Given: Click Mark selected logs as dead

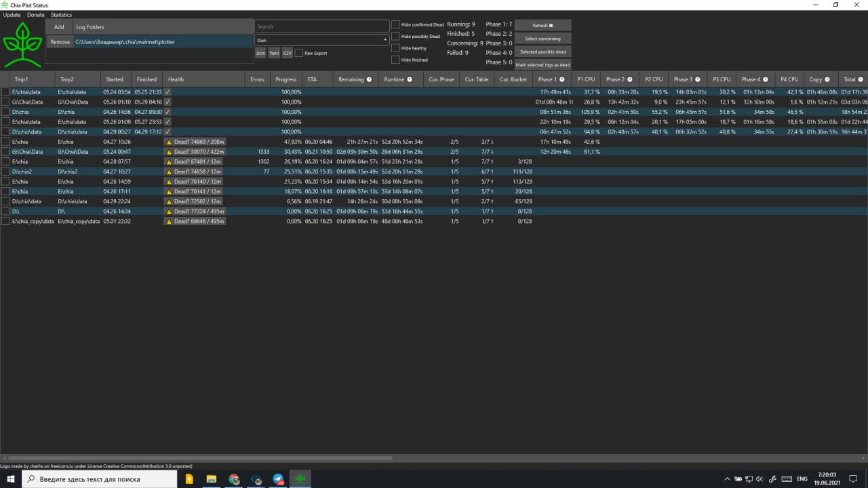Looking at the screenshot, I should point(542,65).
